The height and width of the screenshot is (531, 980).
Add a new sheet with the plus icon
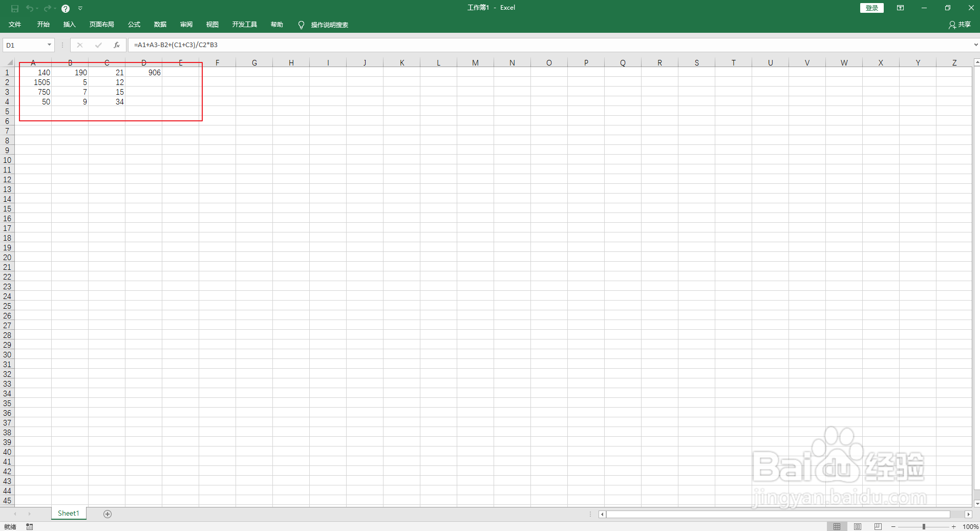coord(108,514)
